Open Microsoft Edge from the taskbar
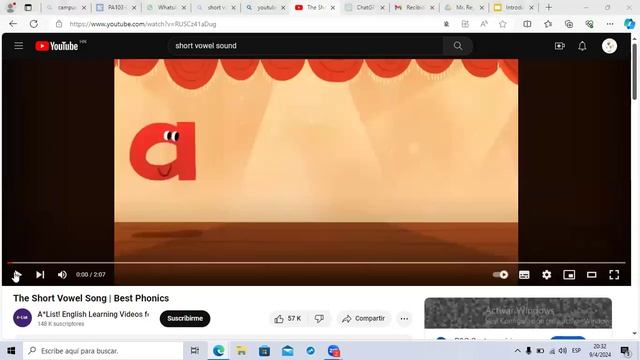Screen dimensions: 640x360 click(x=218, y=351)
